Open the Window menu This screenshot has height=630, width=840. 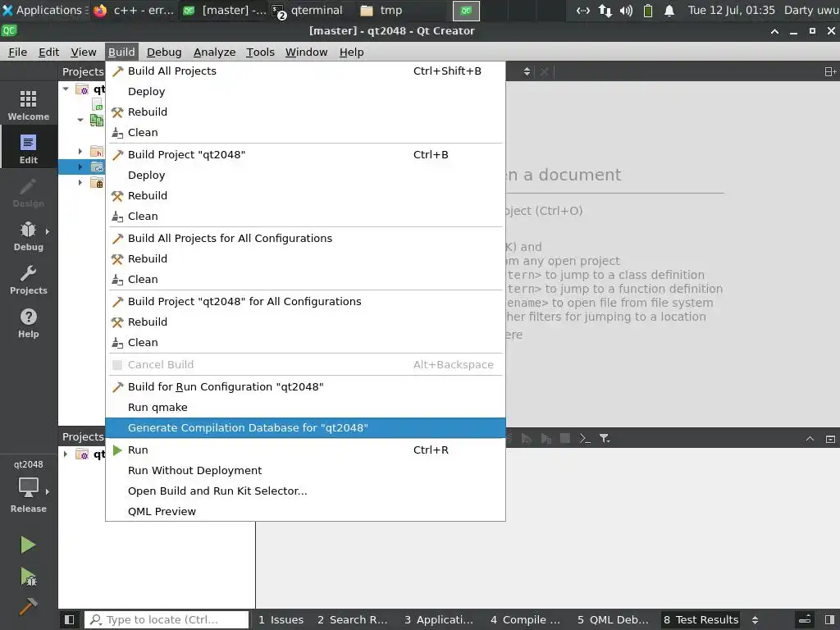307,52
